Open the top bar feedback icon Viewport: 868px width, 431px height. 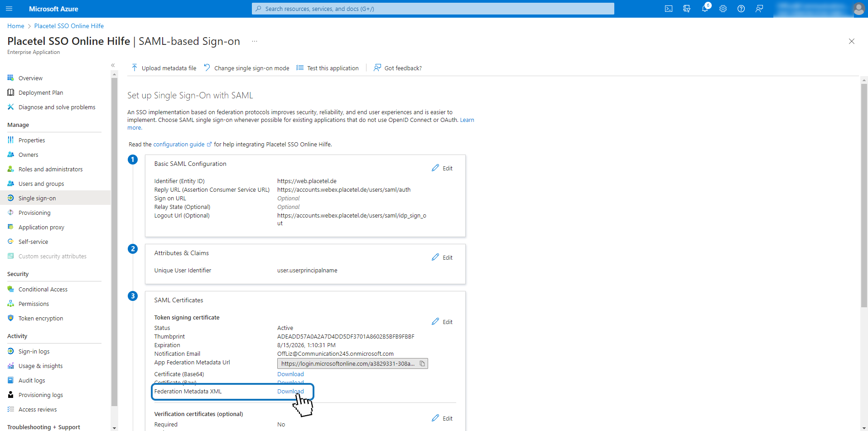pos(759,9)
